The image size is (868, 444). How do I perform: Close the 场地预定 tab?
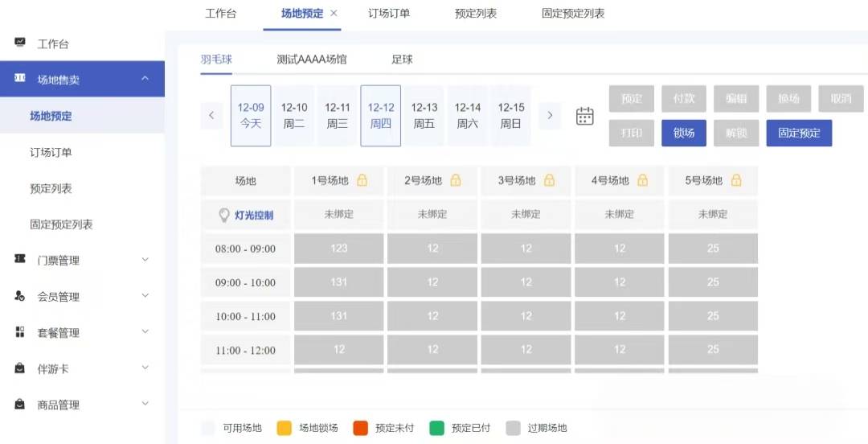[x=334, y=14]
